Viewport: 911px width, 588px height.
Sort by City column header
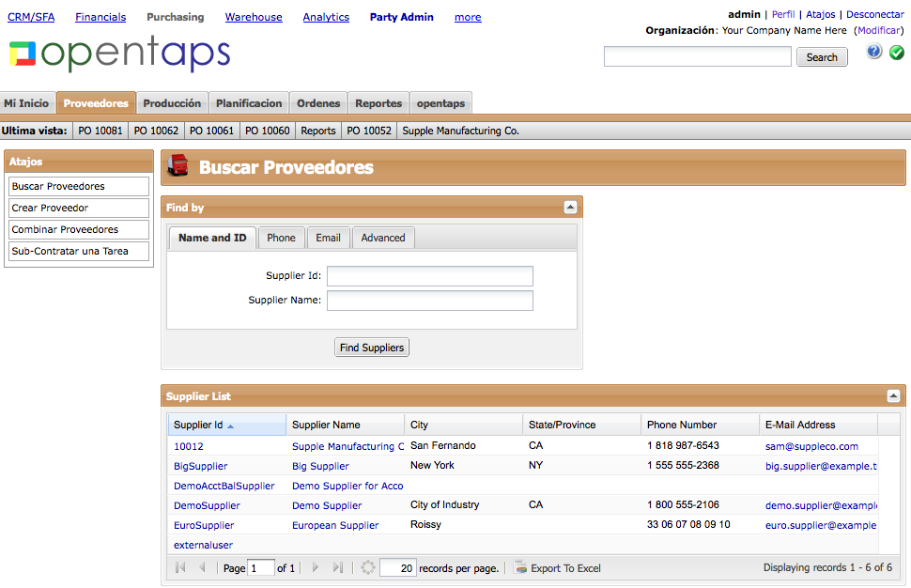coord(464,425)
